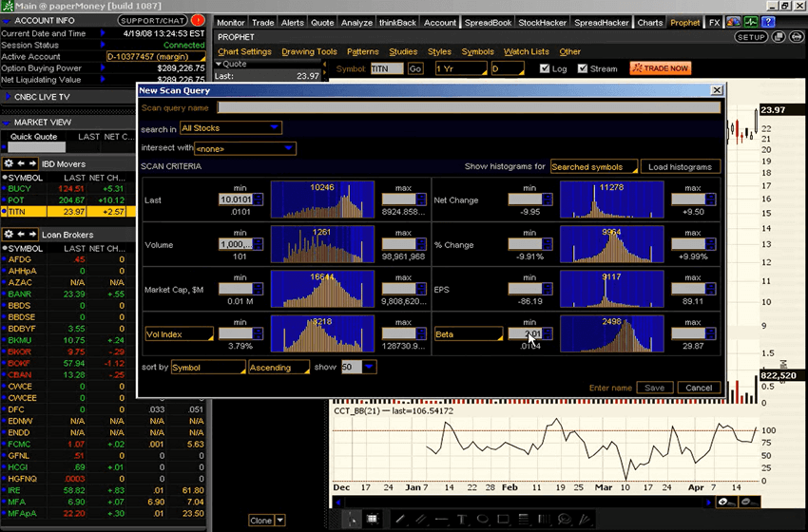Select the vertical time lines tool
Screen dimensions: 808x532
click(544, 519)
